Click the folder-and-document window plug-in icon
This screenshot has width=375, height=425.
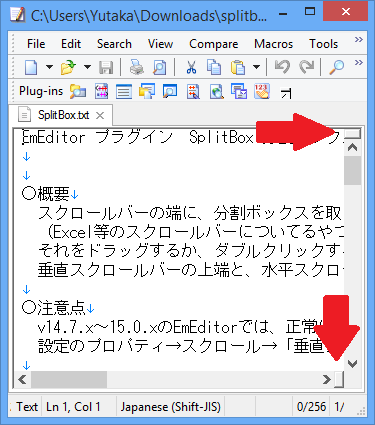(147, 91)
